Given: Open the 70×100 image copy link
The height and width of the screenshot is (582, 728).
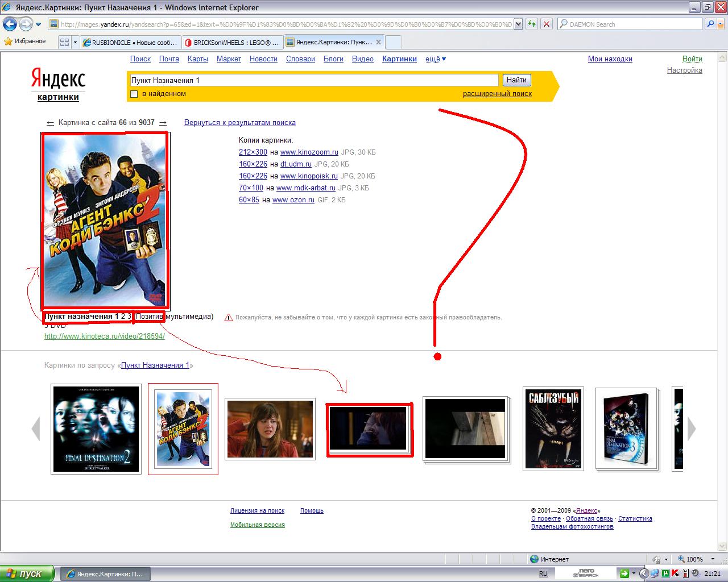Looking at the screenshot, I should click(x=251, y=188).
